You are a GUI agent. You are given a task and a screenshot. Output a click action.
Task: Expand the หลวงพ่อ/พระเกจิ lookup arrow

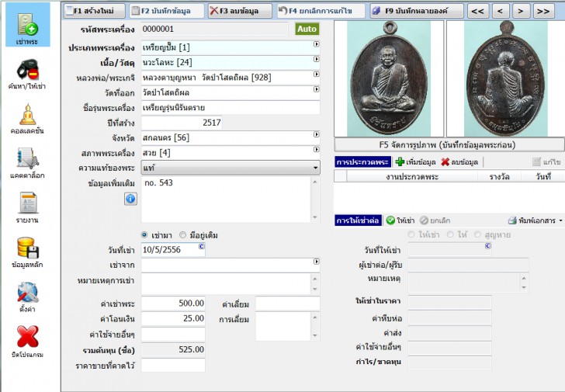pos(317,75)
